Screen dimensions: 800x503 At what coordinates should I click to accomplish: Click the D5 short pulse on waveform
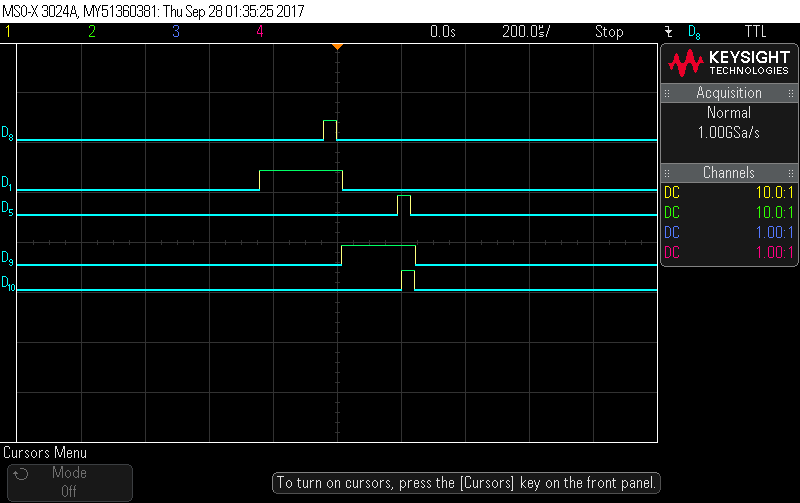click(404, 205)
